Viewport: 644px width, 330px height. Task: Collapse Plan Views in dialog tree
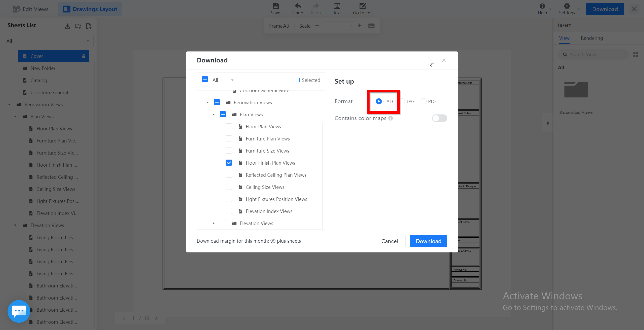(x=214, y=115)
